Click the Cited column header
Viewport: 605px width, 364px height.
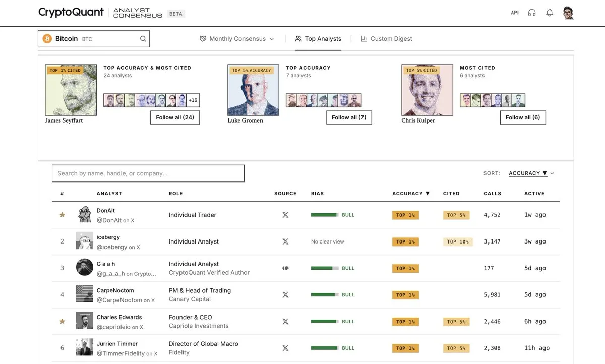pos(451,194)
